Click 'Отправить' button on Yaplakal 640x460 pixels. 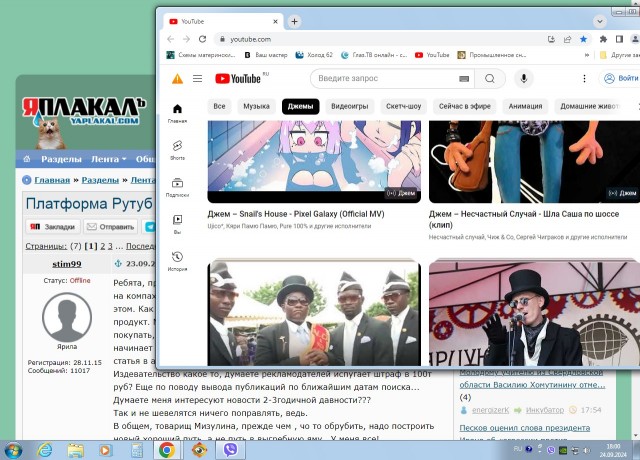point(111,227)
